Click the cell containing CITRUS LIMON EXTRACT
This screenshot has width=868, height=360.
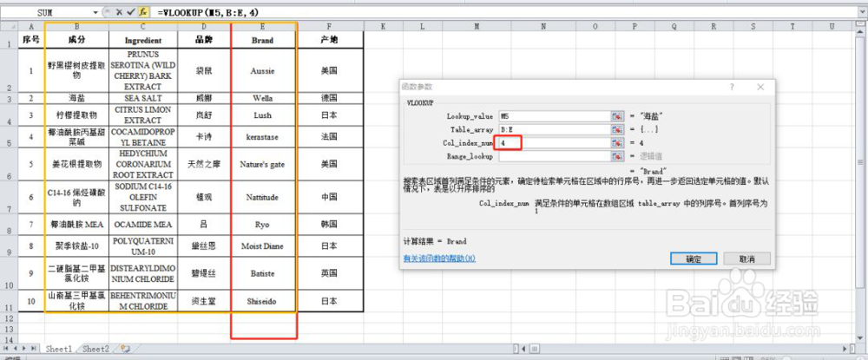click(x=143, y=115)
